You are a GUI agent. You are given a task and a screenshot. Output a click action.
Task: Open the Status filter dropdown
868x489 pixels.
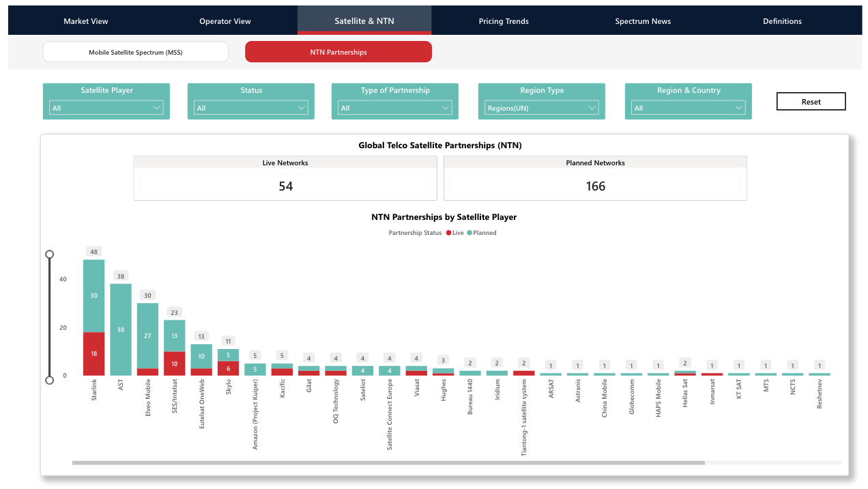click(251, 108)
